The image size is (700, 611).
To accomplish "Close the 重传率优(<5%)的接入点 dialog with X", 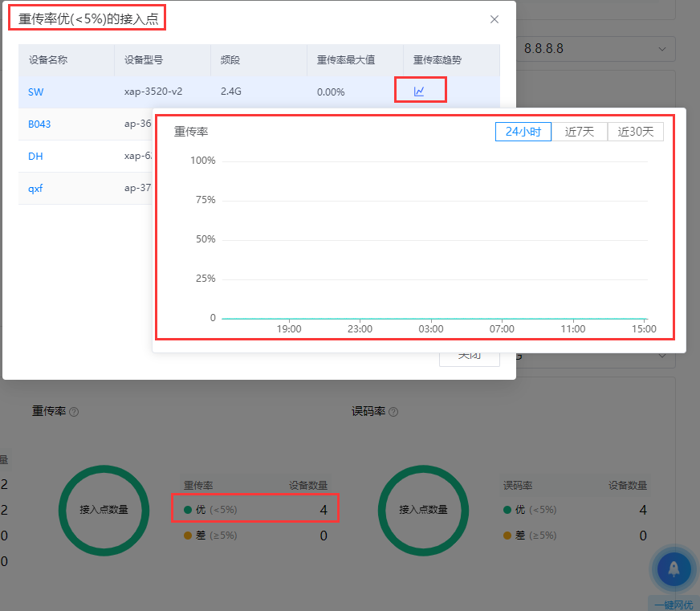I will 494,19.
